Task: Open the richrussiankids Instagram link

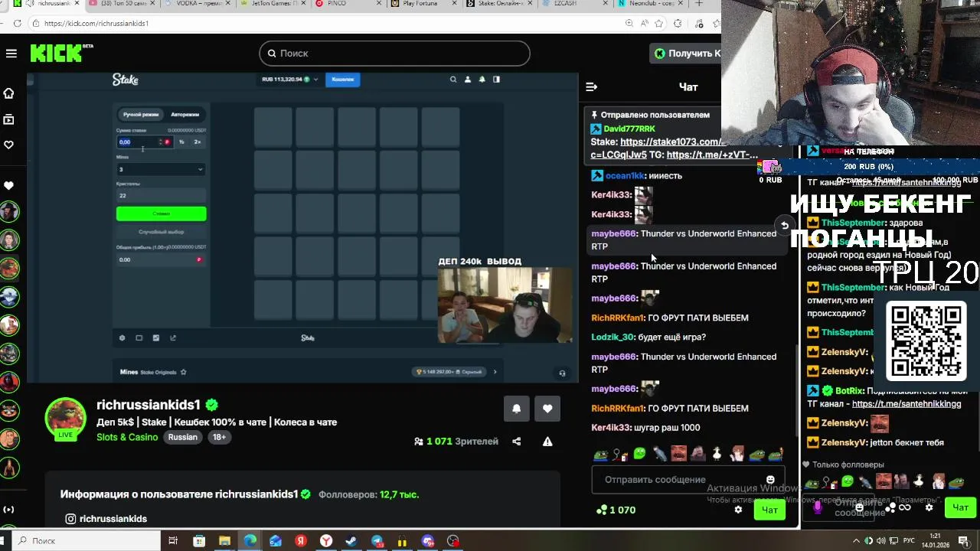Action: [106, 519]
